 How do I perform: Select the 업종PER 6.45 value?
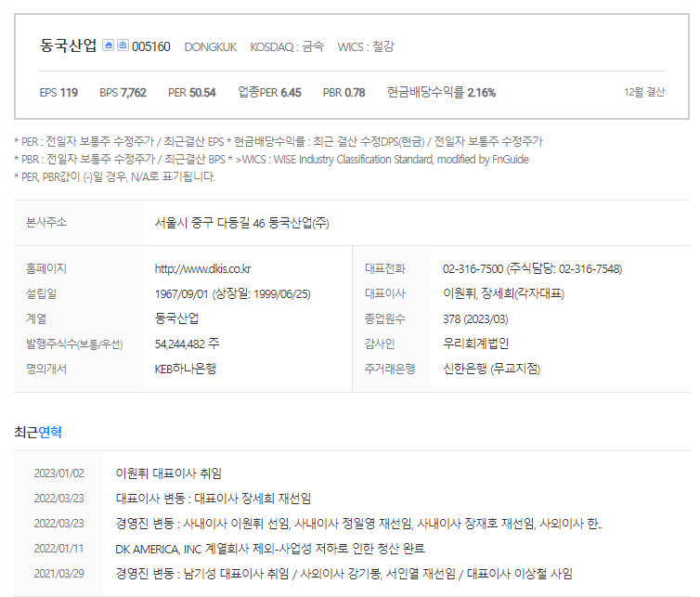[269, 93]
